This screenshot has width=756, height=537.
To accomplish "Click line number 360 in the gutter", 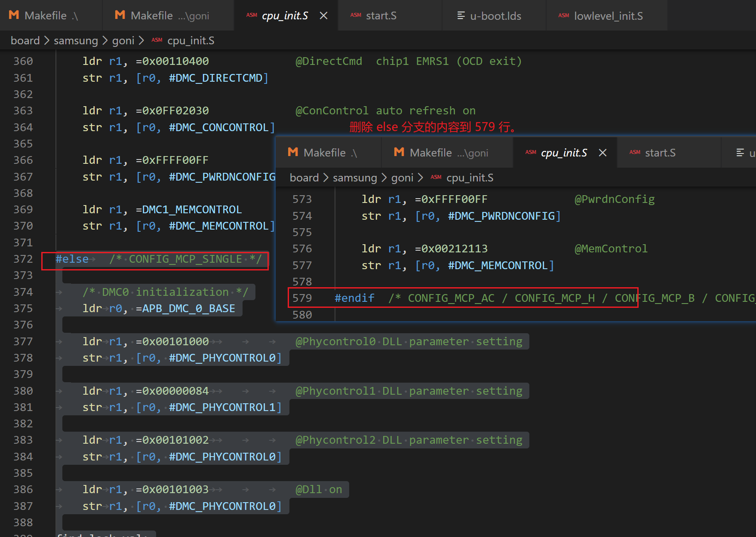I will 23,61.
